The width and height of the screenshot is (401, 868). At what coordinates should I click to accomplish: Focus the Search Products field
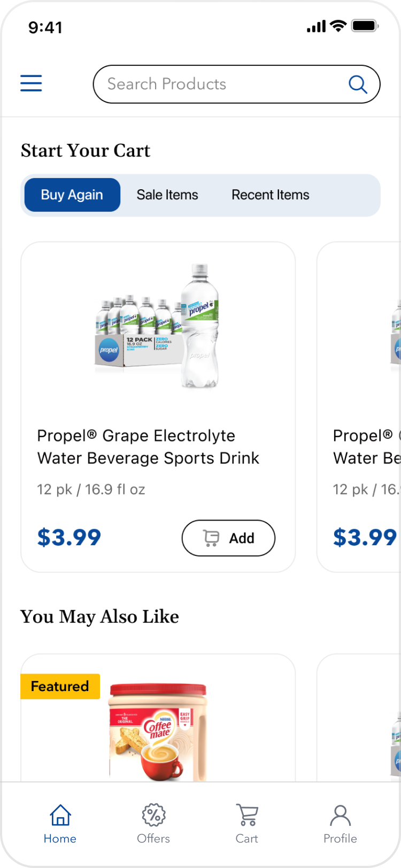(x=214, y=84)
